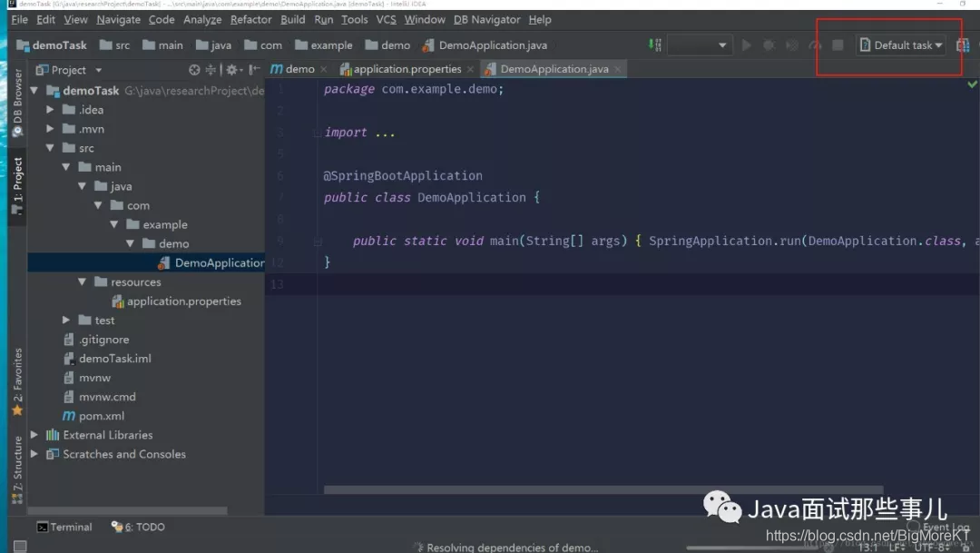Open the run configuration dropdown
This screenshot has height=553, width=980.
click(x=699, y=45)
